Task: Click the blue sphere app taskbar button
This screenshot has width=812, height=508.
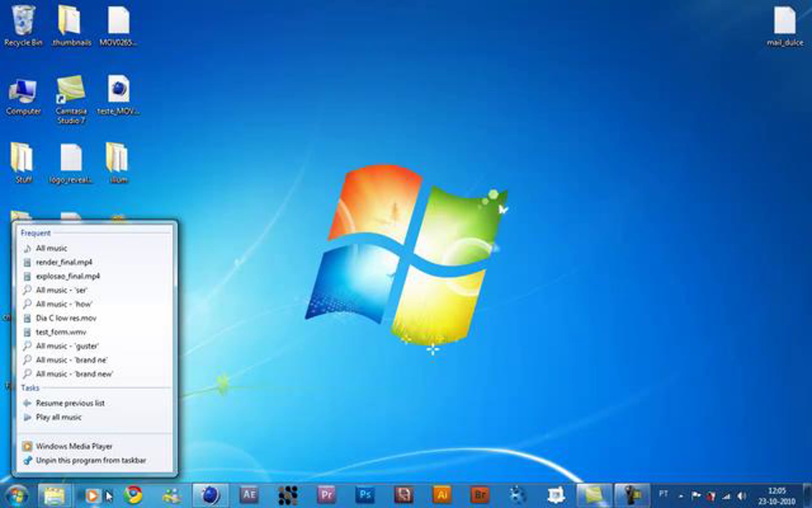Action: [210, 496]
